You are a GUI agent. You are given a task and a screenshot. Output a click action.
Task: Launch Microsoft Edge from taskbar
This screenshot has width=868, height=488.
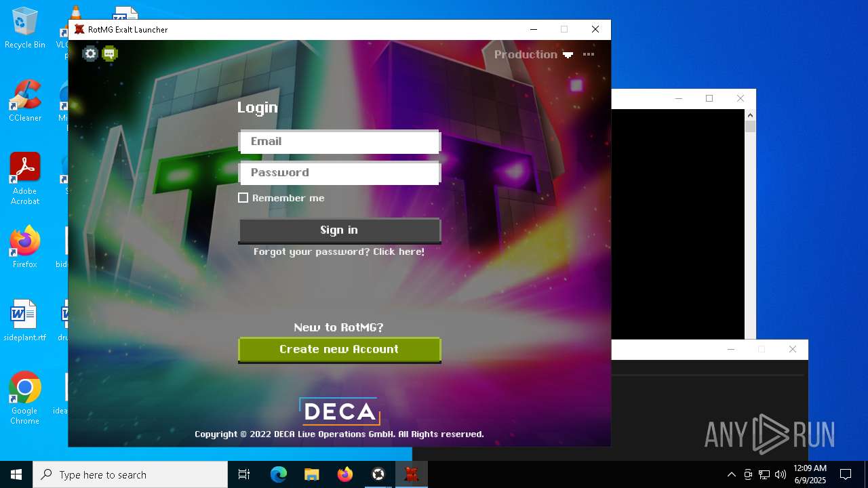pyautogui.click(x=279, y=474)
